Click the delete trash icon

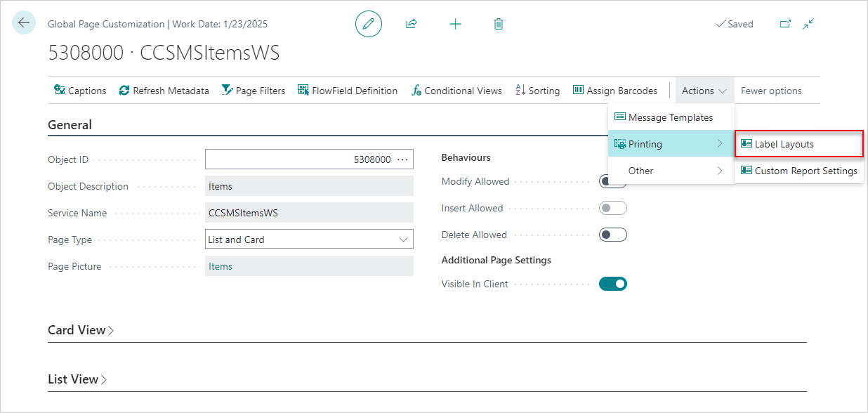[x=498, y=23]
